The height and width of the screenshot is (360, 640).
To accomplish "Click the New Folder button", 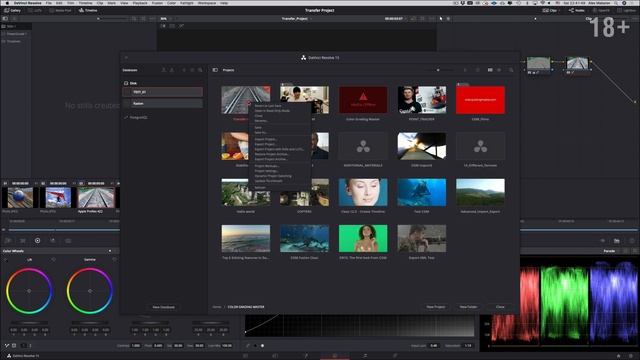I will [468, 307].
